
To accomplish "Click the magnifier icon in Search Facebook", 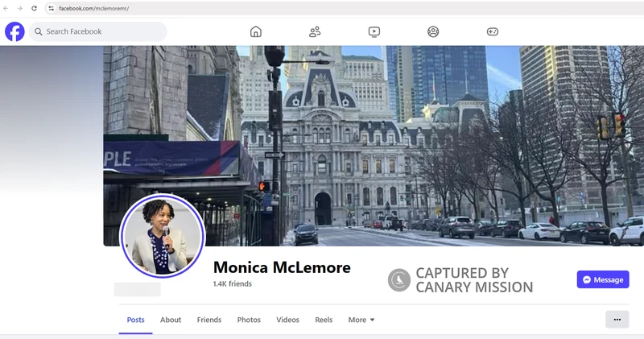I will pyautogui.click(x=38, y=31).
